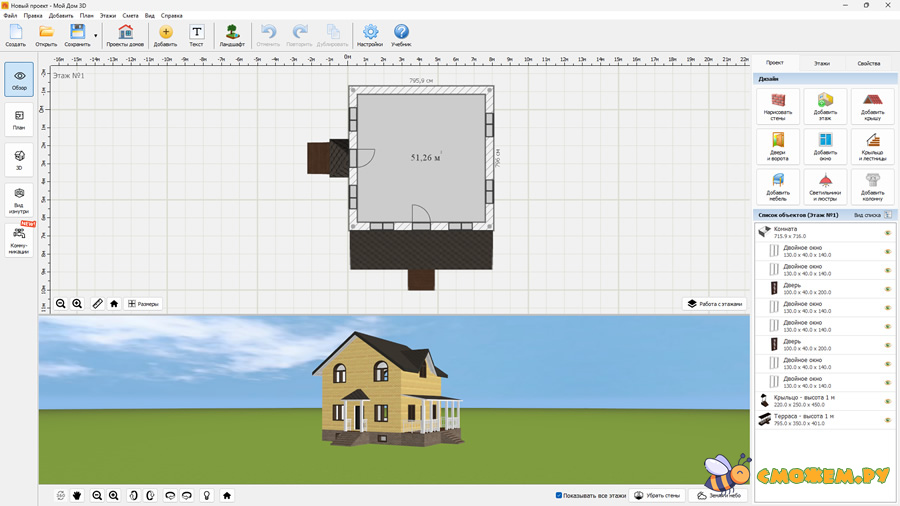
Task: Select the Текст tool in the toolbar
Action: 196,36
